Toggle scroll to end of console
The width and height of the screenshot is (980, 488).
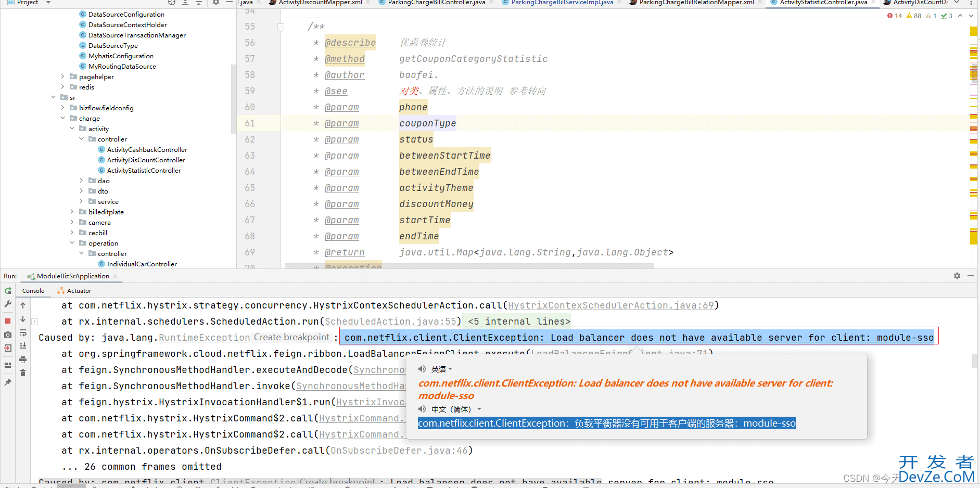pos(23,346)
